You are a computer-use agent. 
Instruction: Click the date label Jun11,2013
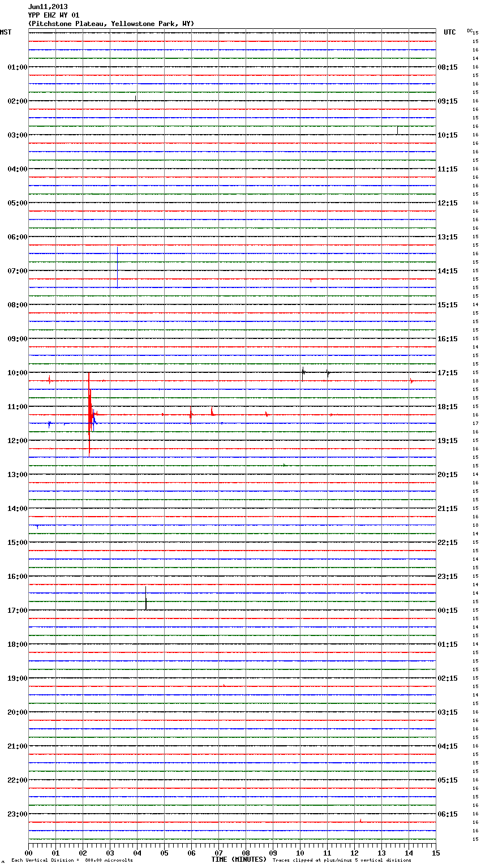tap(48, 7)
